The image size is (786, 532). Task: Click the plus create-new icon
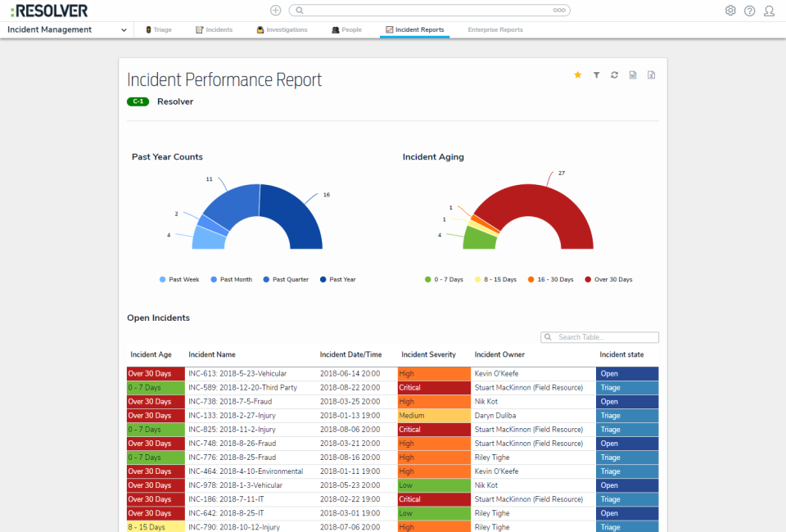pyautogui.click(x=275, y=11)
